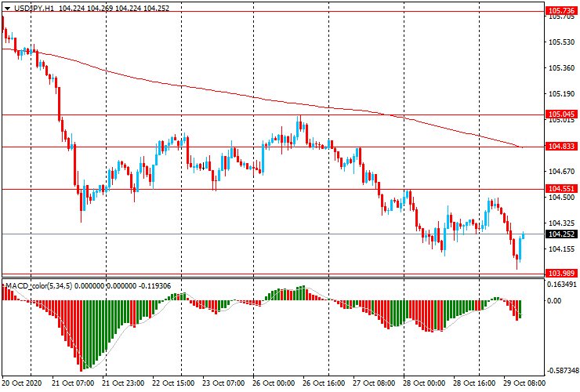Click the 105.360 value on price scale
This screenshot has width=580, height=392.
561,68
